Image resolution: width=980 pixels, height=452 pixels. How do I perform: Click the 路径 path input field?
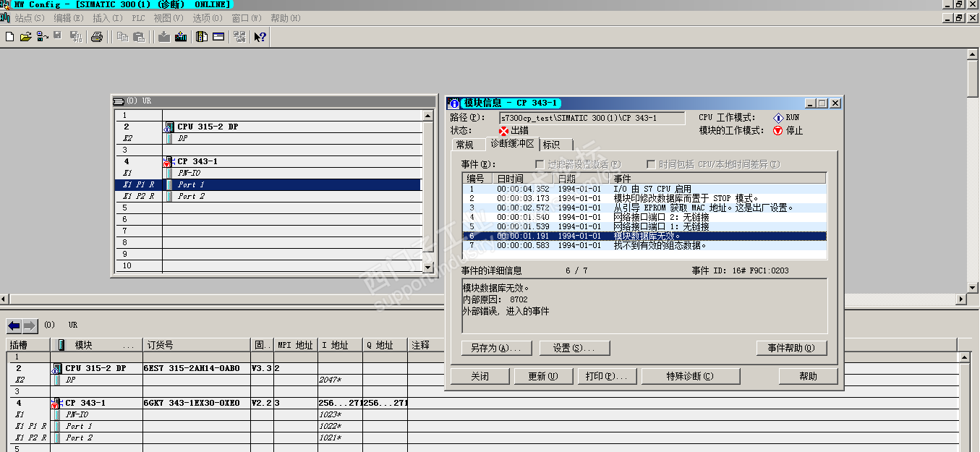(592, 118)
